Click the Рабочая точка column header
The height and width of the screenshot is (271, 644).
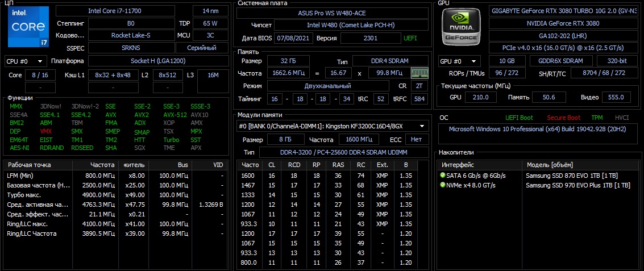click(x=38, y=165)
